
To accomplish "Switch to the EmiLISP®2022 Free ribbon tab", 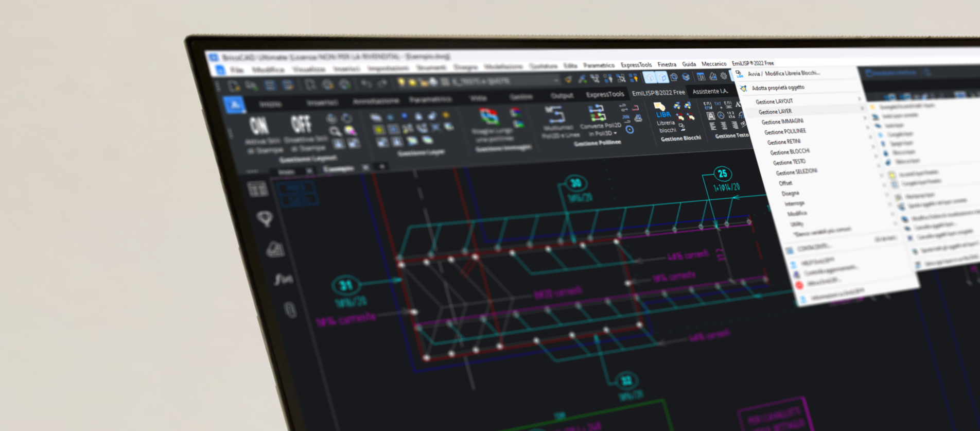I will pyautogui.click(x=658, y=93).
